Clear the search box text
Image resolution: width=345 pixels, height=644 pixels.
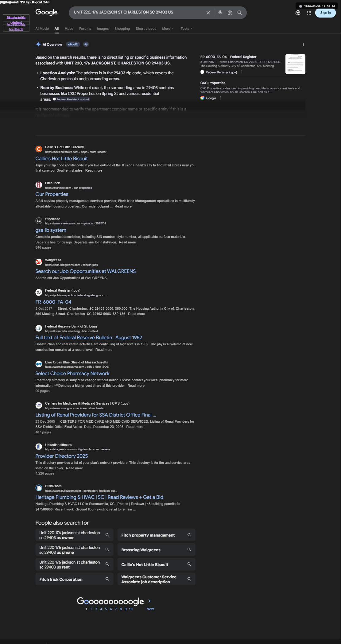coord(208,13)
